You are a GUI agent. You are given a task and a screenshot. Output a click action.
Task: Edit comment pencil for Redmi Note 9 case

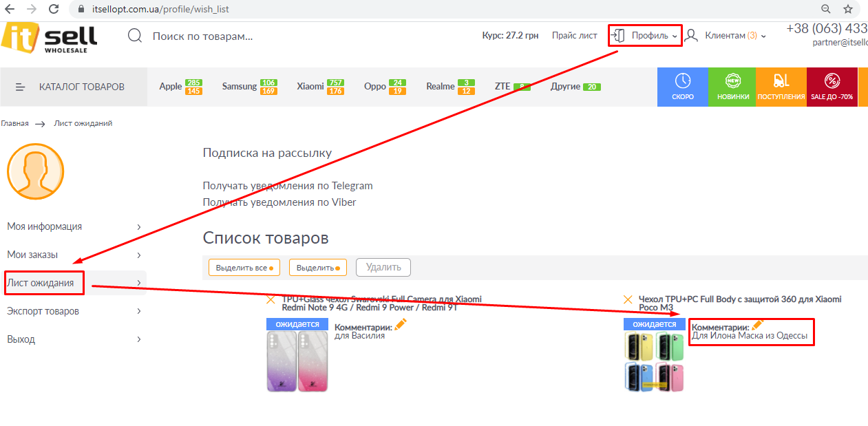click(401, 326)
